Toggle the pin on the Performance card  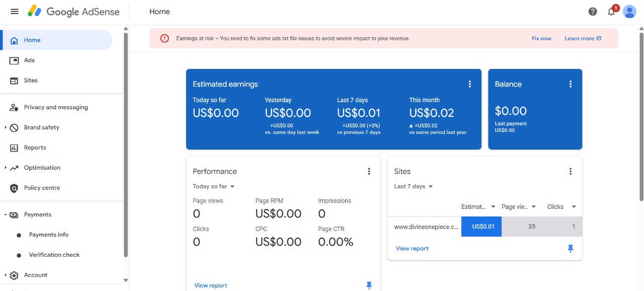[x=369, y=285]
